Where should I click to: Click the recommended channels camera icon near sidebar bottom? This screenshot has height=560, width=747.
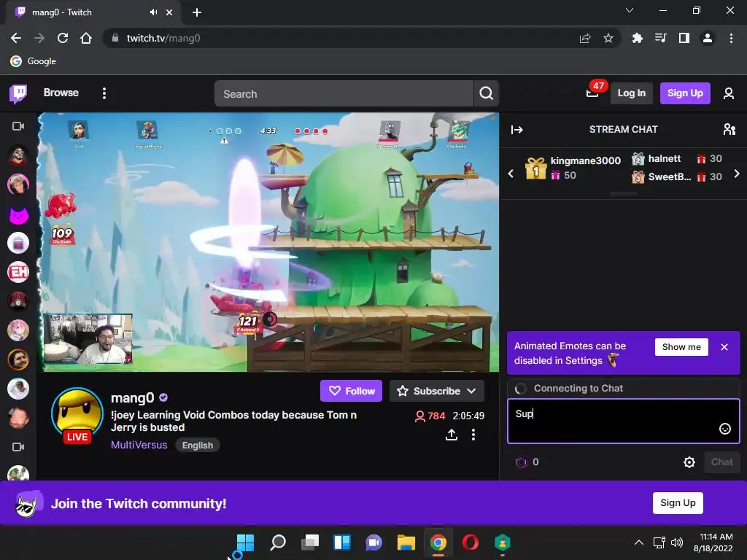[18, 447]
